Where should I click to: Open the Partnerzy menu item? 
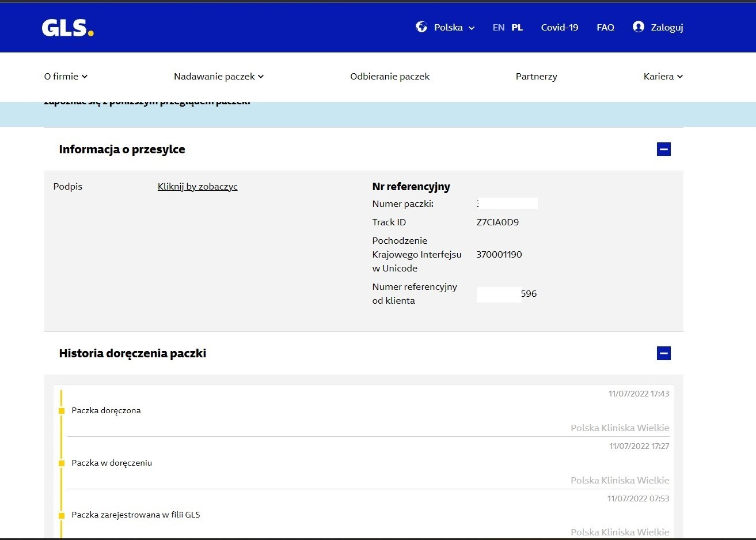coord(536,76)
